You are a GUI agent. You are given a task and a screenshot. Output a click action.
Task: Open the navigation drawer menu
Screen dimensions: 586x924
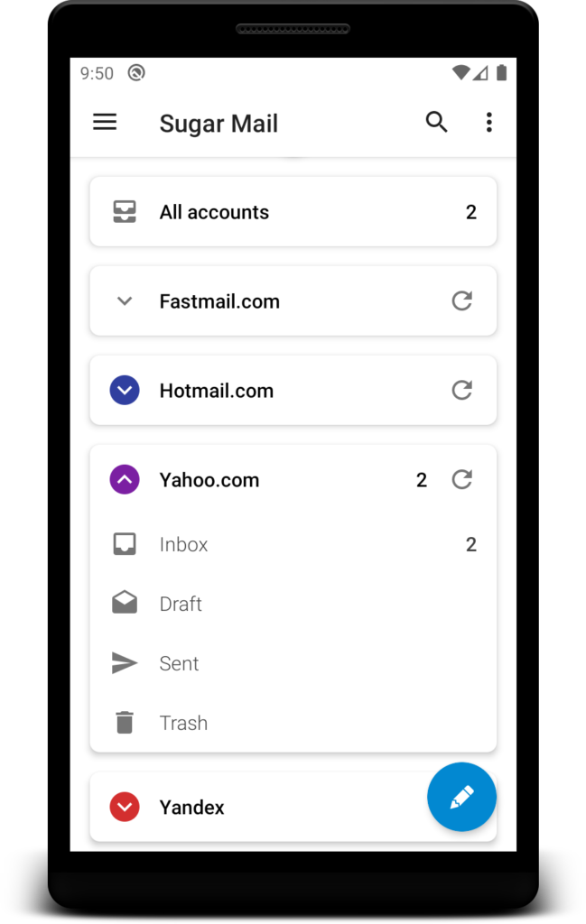(x=105, y=122)
